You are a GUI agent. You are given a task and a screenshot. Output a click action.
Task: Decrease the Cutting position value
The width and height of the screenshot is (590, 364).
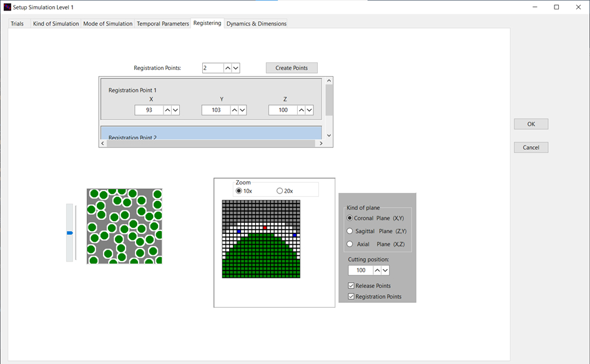(385, 270)
